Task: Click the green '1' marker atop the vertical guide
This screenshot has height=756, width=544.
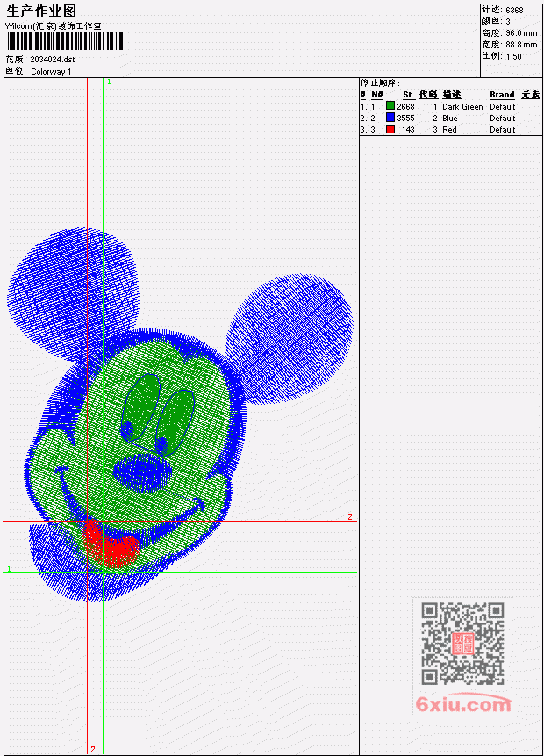Action: click(x=109, y=82)
